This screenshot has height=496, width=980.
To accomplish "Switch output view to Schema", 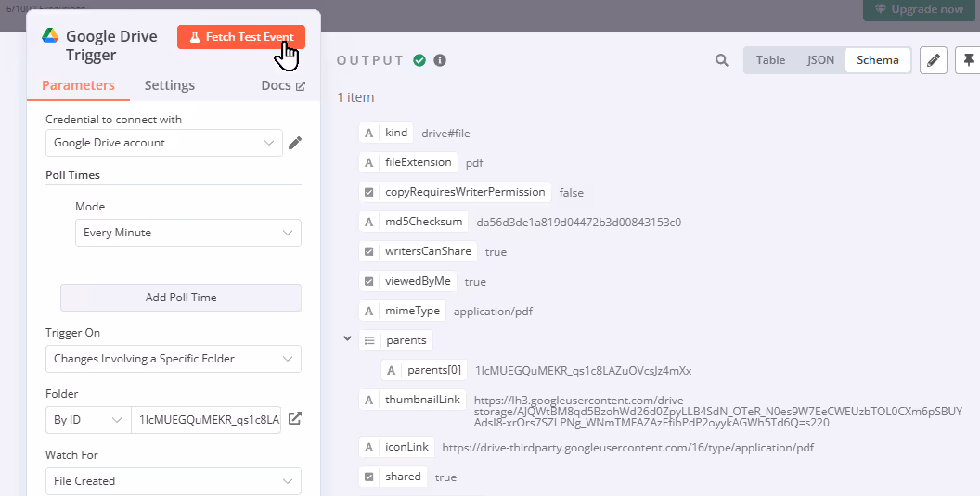I will (x=878, y=60).
